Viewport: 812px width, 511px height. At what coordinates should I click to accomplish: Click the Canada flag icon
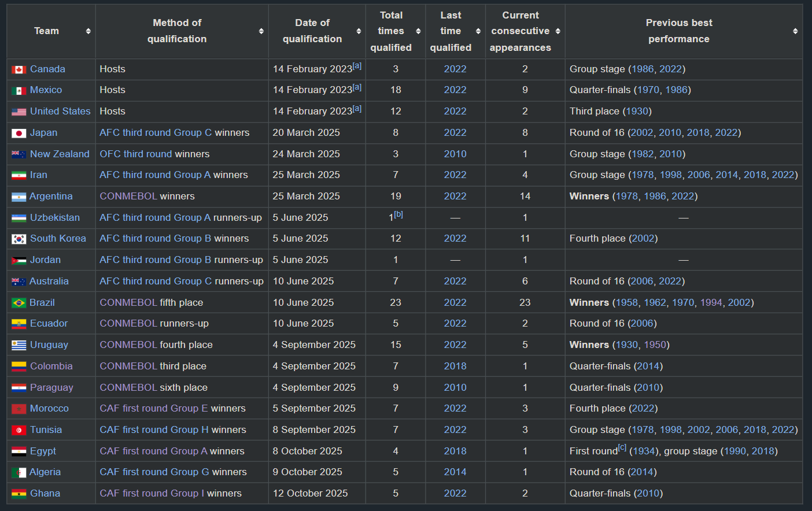click(19, 69)
